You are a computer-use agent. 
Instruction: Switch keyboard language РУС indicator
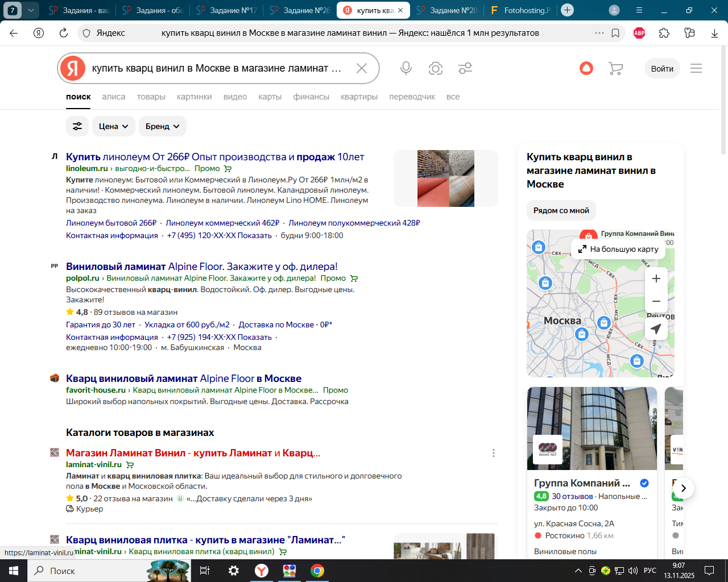[650, 571]
